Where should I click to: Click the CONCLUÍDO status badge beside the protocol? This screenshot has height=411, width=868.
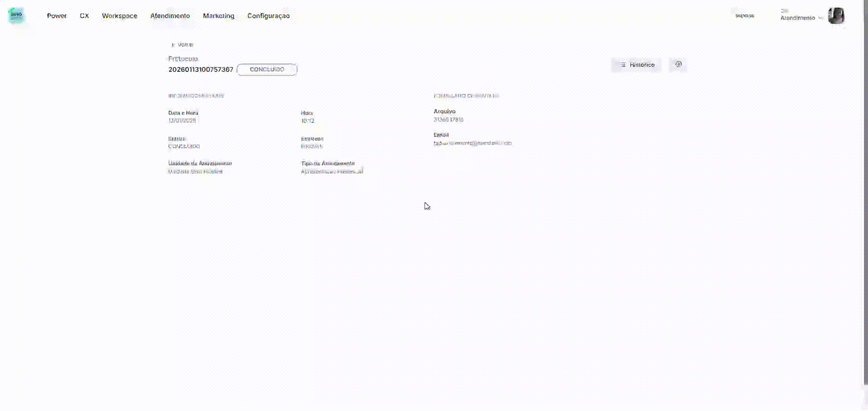coord(267,70)
